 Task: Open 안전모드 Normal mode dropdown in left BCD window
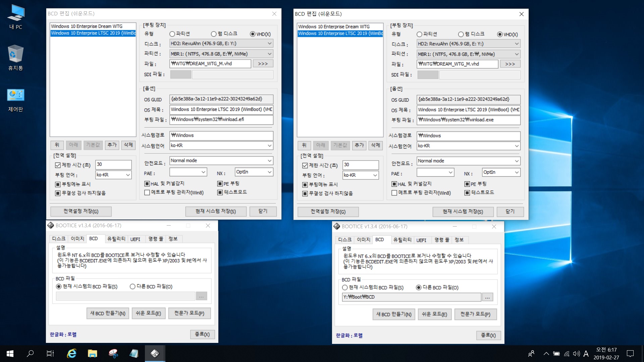click(x=221, y=161)
